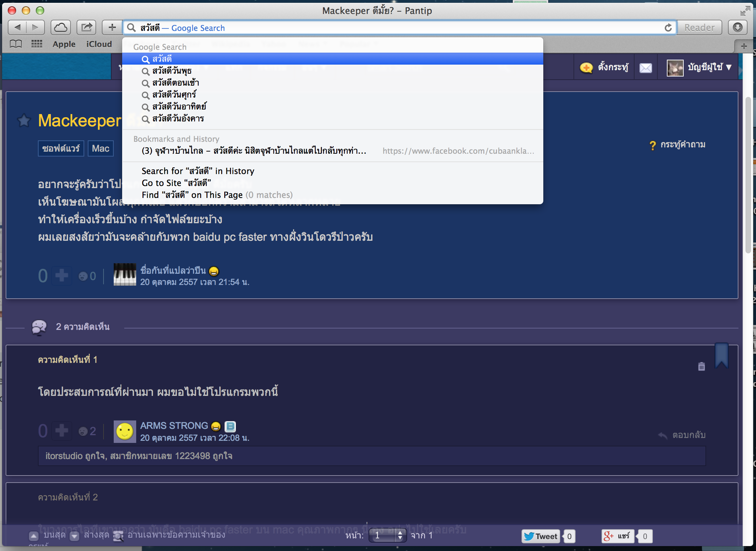756x551 pixels.
Task: Open Top Sites grid icon
Action: point(37,44)
